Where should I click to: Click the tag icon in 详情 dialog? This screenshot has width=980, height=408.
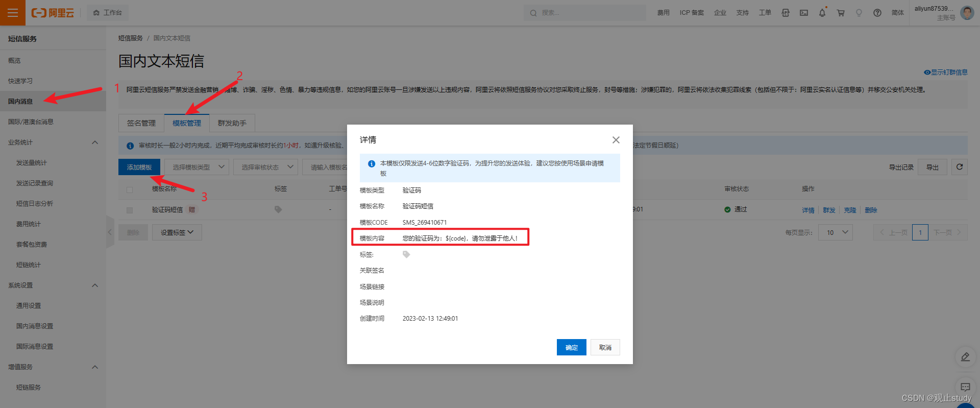(x=406, y=254)
